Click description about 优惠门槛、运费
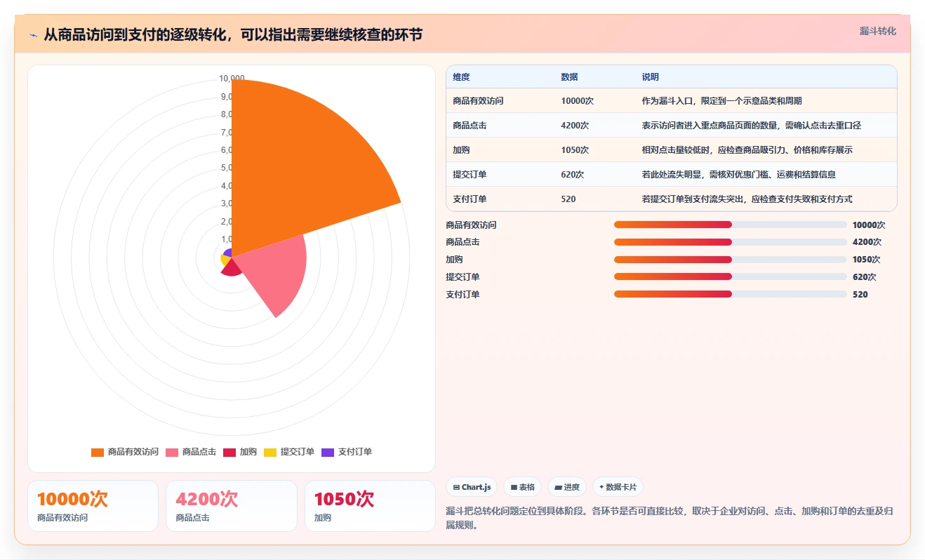The image size is (925, 560). coord(738,175)
